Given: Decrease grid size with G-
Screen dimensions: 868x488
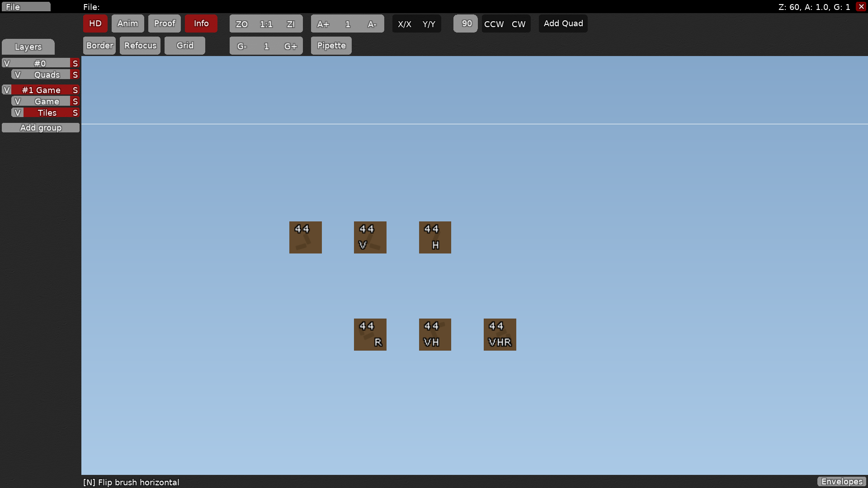Looking at the screenshot, I should click(x=242, y=46).
